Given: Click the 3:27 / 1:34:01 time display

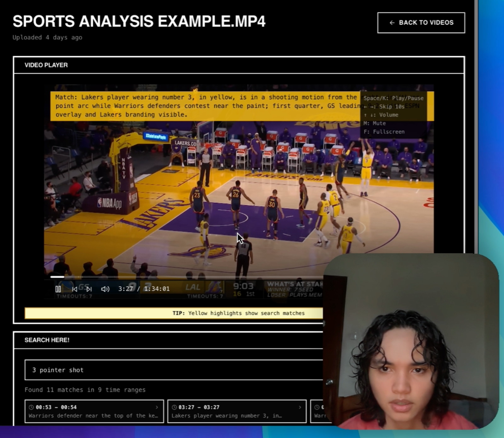Looking at the screenshot, I should click(144, 289).
